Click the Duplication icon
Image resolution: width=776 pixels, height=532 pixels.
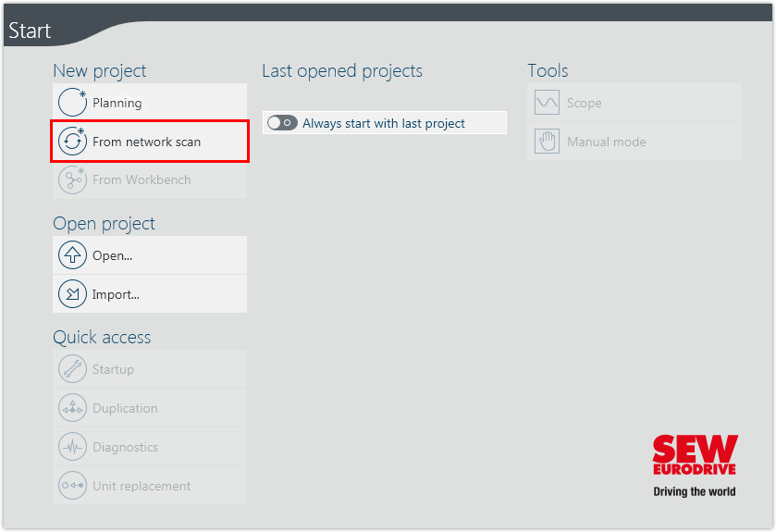click(x=72, y=408)
